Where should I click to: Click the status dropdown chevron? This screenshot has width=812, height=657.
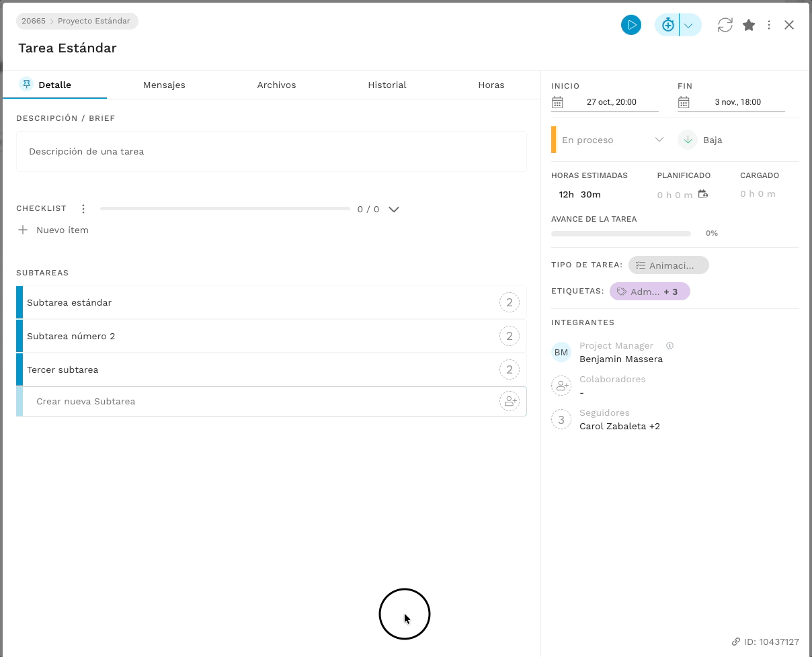(x=659, y=140)
